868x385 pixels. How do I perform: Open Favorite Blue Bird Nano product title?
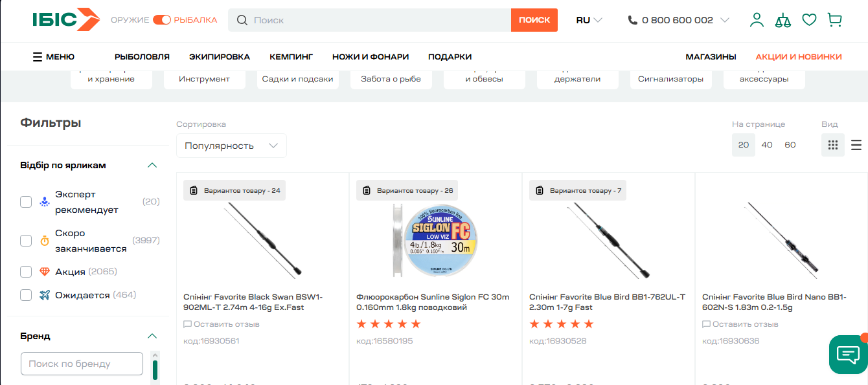774,302
